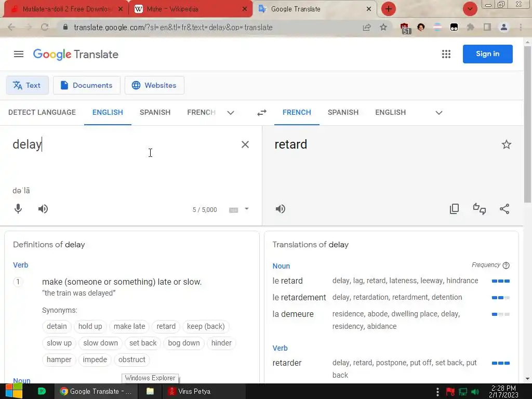The width and height of the screenshot is (532, 399).
Task: Expand more source languages chevron
Action: tap(231, 113)
